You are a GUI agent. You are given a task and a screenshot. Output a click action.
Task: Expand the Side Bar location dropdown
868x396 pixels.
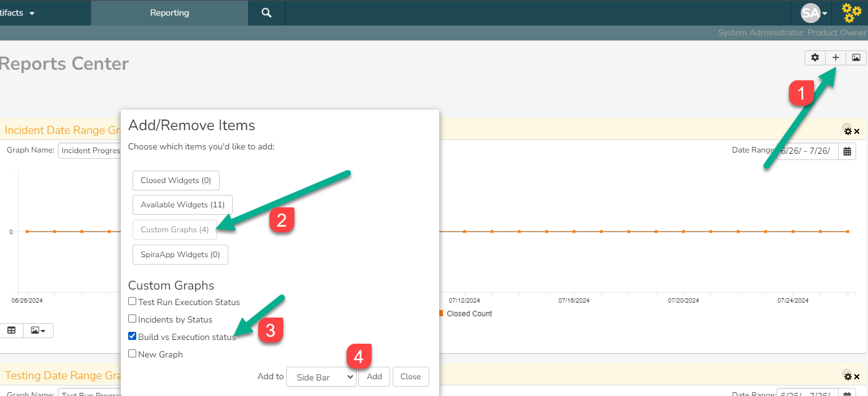321,377
